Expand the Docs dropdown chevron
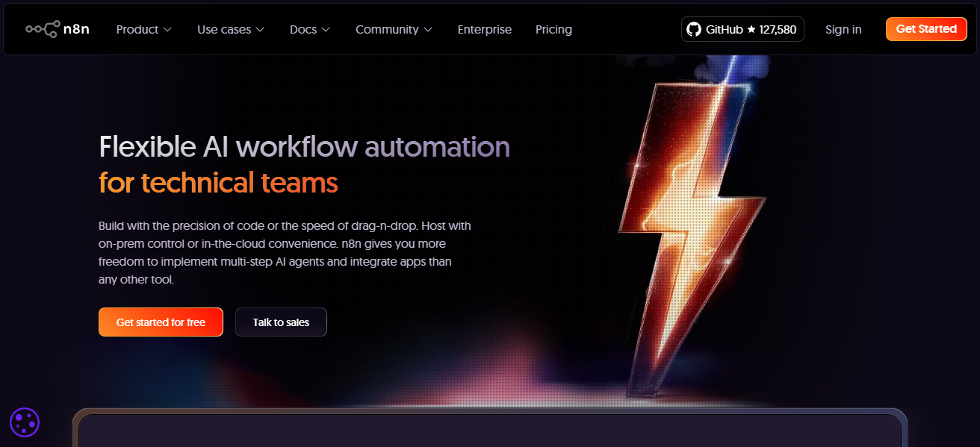This screenshot has width=980, height=447. pos(326,30)
